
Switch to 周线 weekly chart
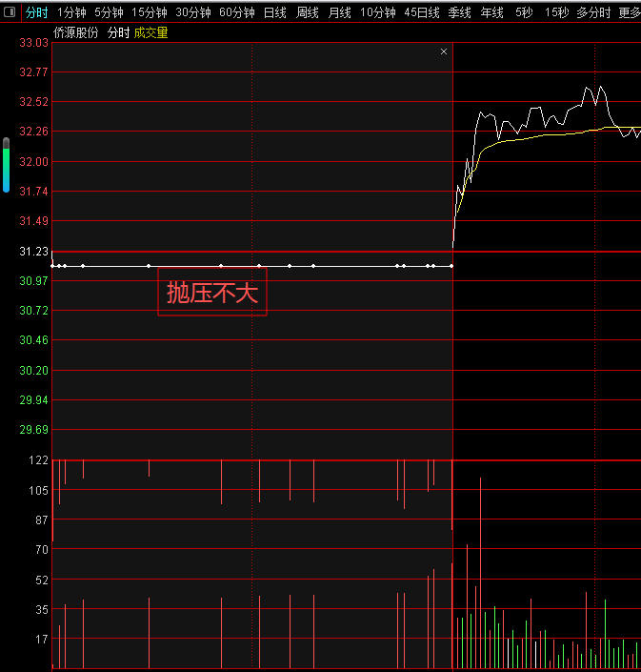pos(308,12)
